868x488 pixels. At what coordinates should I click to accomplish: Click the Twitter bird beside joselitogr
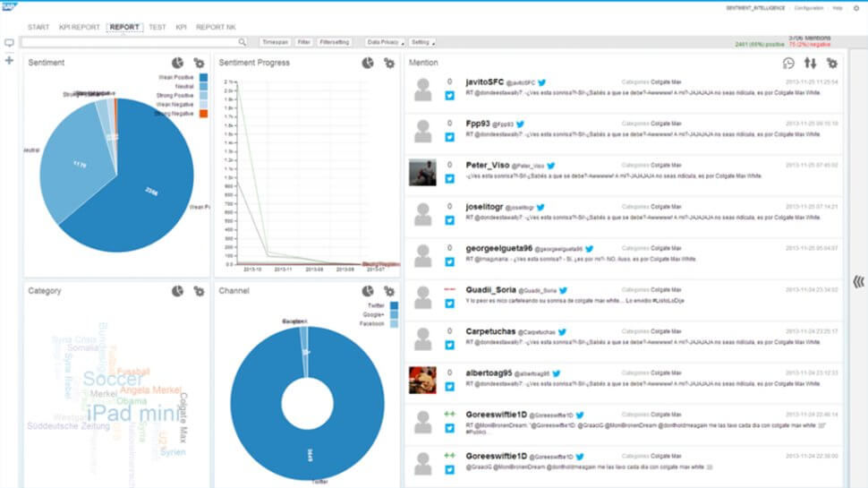(x=540, y=207)
